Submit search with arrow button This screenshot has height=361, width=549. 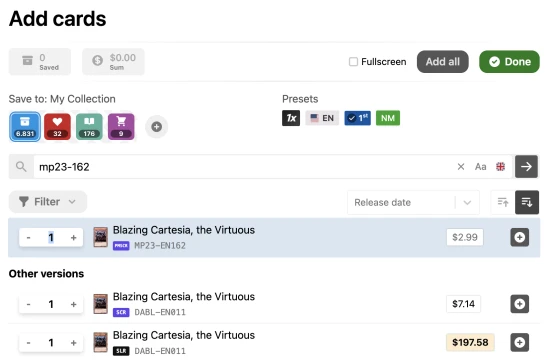tap(526, 167)
